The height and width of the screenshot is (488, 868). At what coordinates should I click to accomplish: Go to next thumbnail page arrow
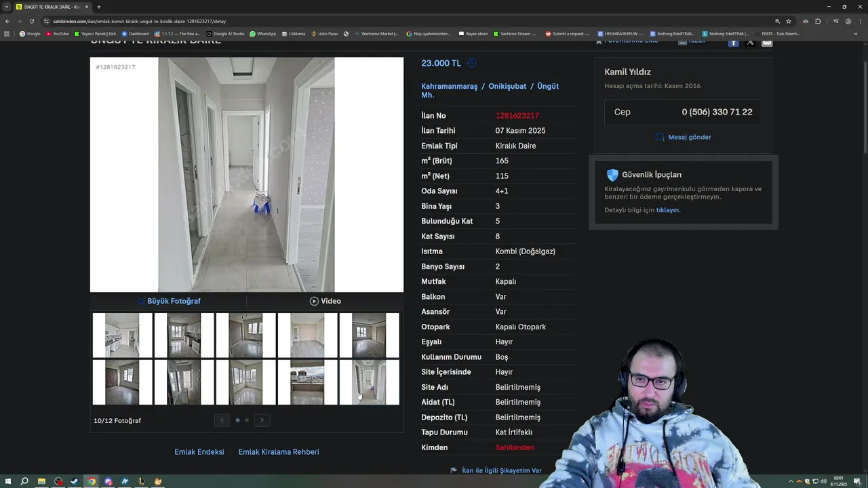tap(262, 420)
